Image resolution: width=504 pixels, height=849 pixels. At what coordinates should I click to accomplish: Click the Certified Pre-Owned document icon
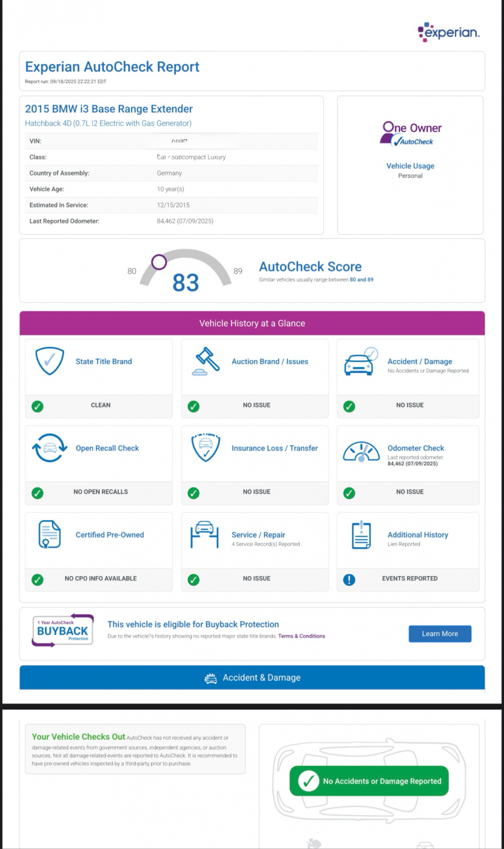click(49, 535)
